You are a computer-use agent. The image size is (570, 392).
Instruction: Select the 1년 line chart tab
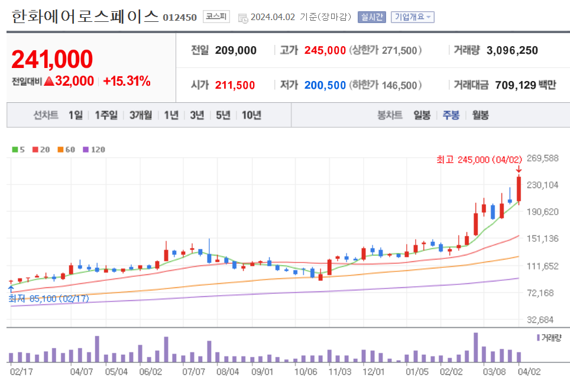pos(171,115)
